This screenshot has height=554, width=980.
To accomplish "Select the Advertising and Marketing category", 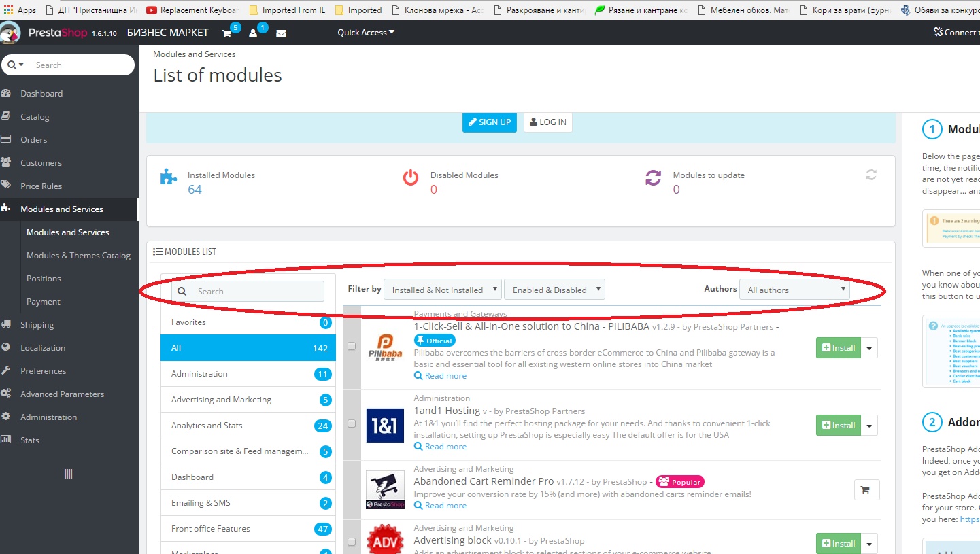I will [x=248, y=400].
